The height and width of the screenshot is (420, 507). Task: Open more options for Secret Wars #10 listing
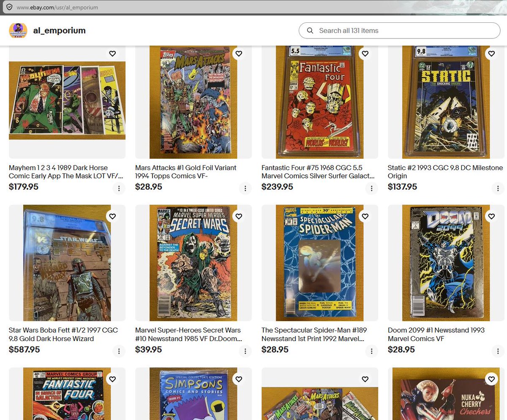click(245, 351)
